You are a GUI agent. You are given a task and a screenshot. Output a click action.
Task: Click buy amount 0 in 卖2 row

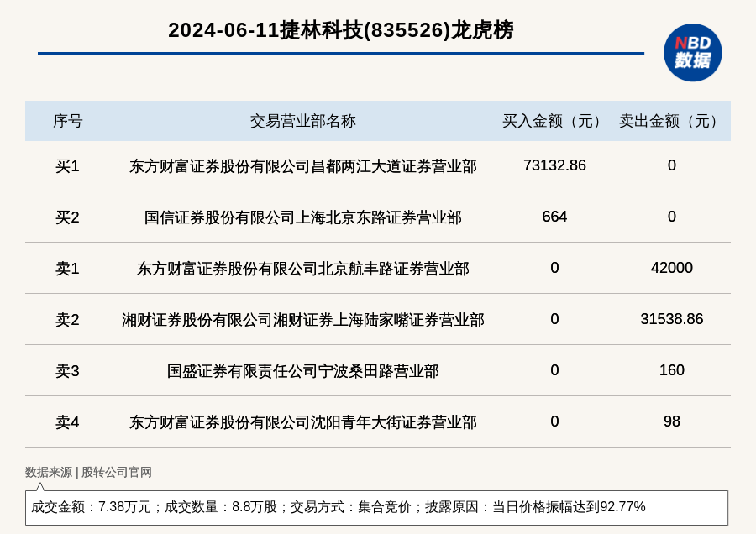pyautogui.click(x=554, y=318)
